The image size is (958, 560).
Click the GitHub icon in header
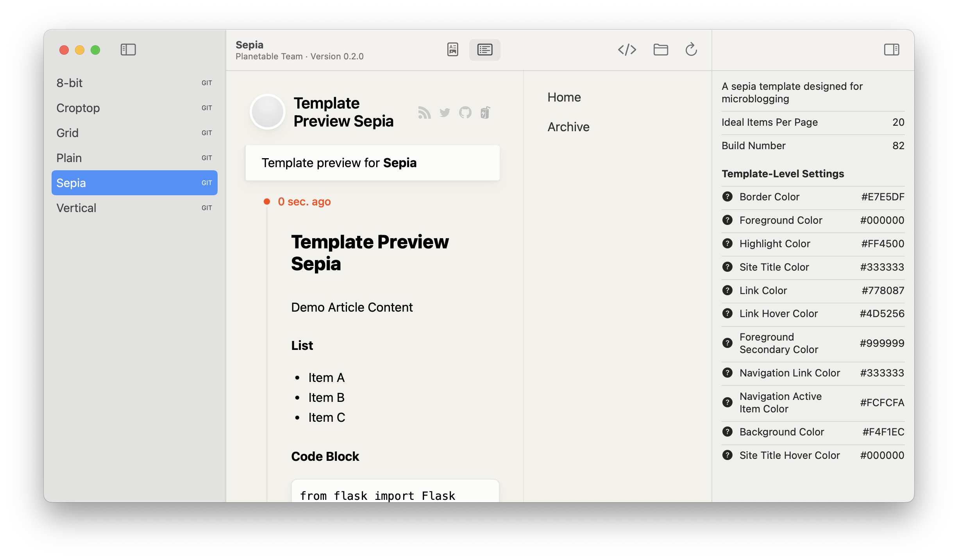coord(465,112)
